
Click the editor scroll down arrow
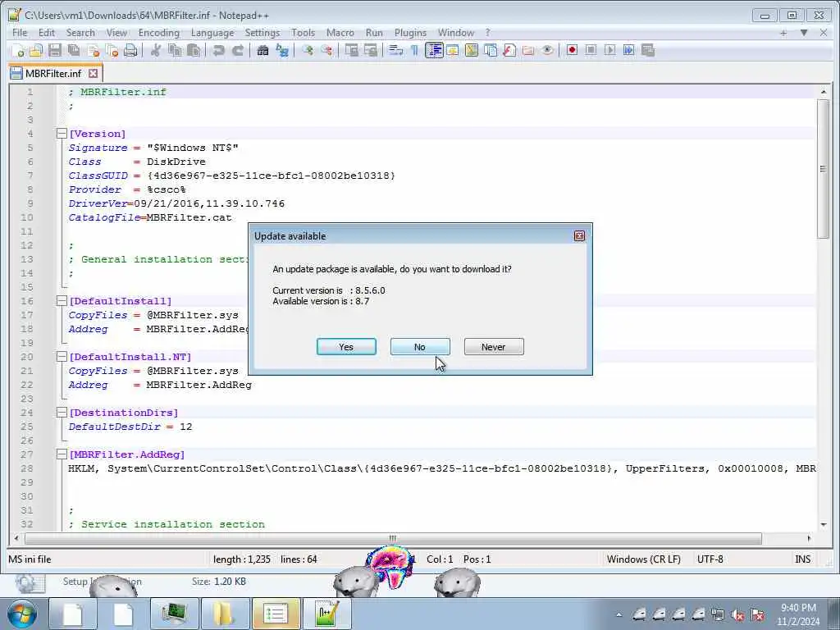(x=824, y=524)
